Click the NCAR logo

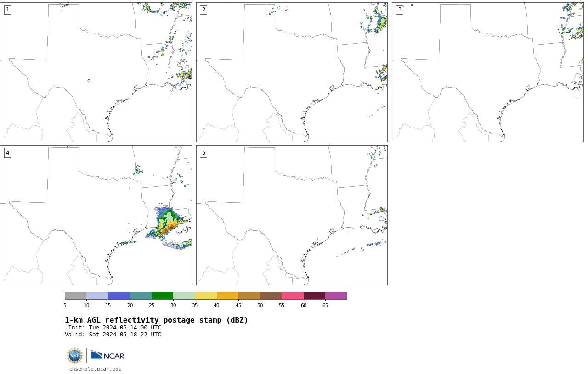pos(107,355)
